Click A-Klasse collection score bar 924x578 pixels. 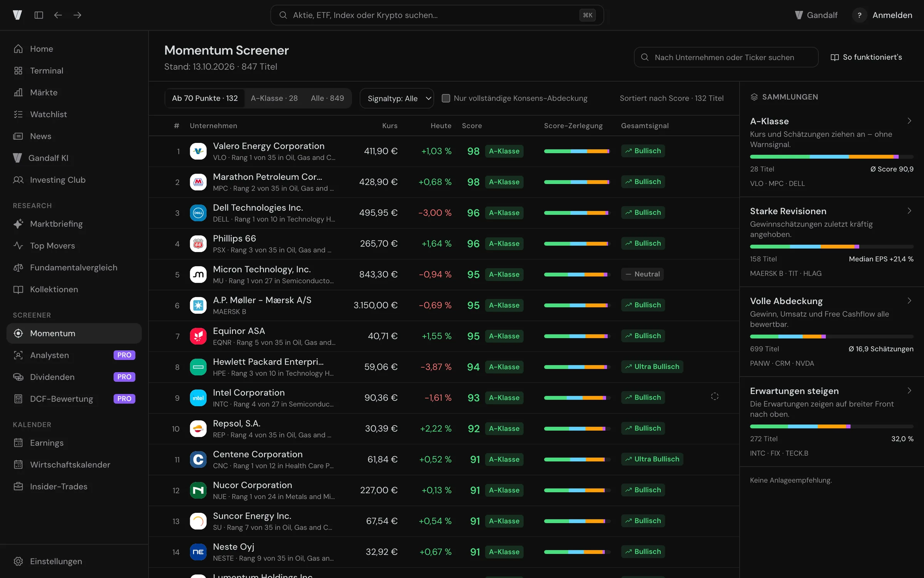point(832,157)
